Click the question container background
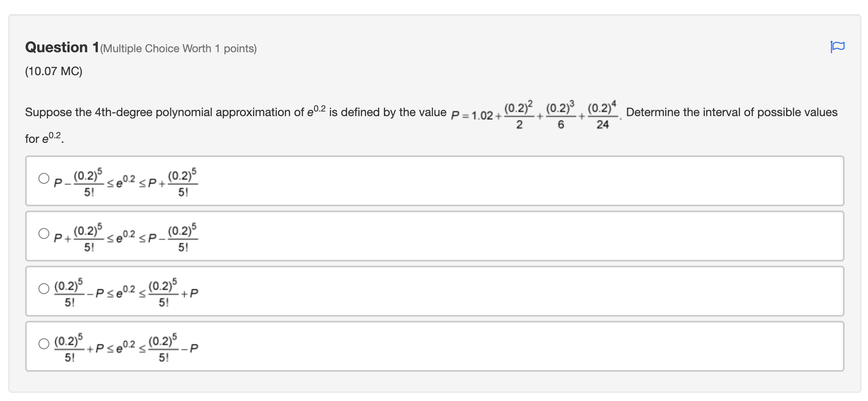 [627, 384]
